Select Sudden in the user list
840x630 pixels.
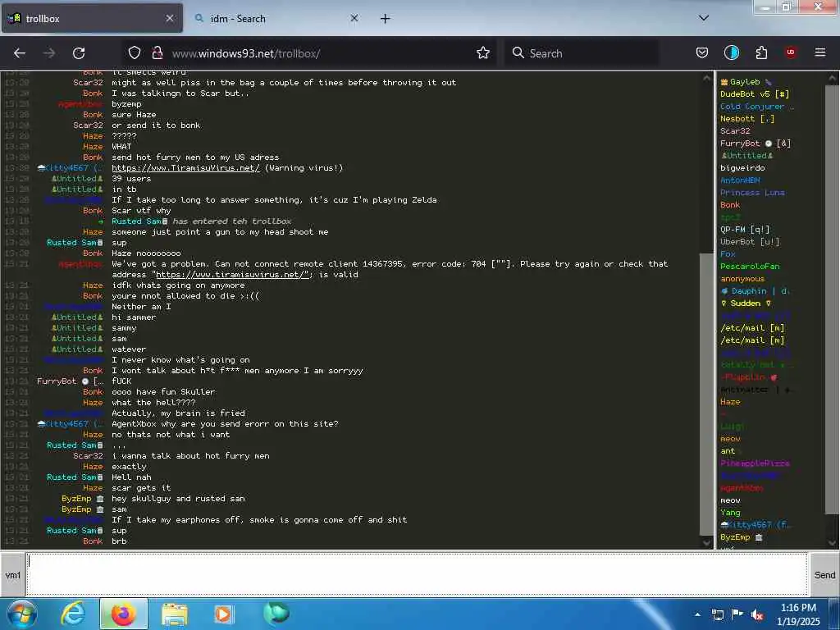point(746,304)
